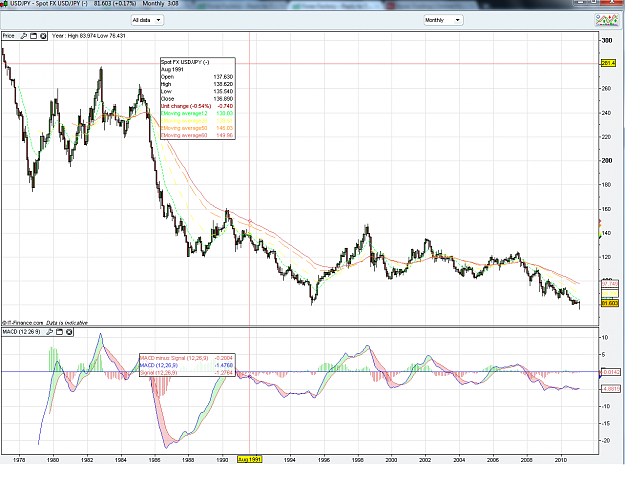Click the yellow 201.4 price axis marker
This screenshot has width=625, height=500.
click(608, 63)
